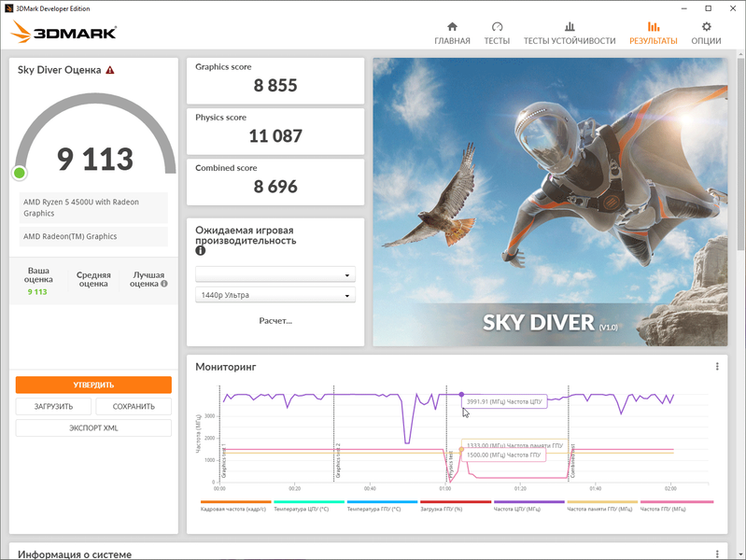Image resolution: width=746 pixels, height=560 pixels.
Task: Click the options gear icon
Action: [x=707, y=27]
